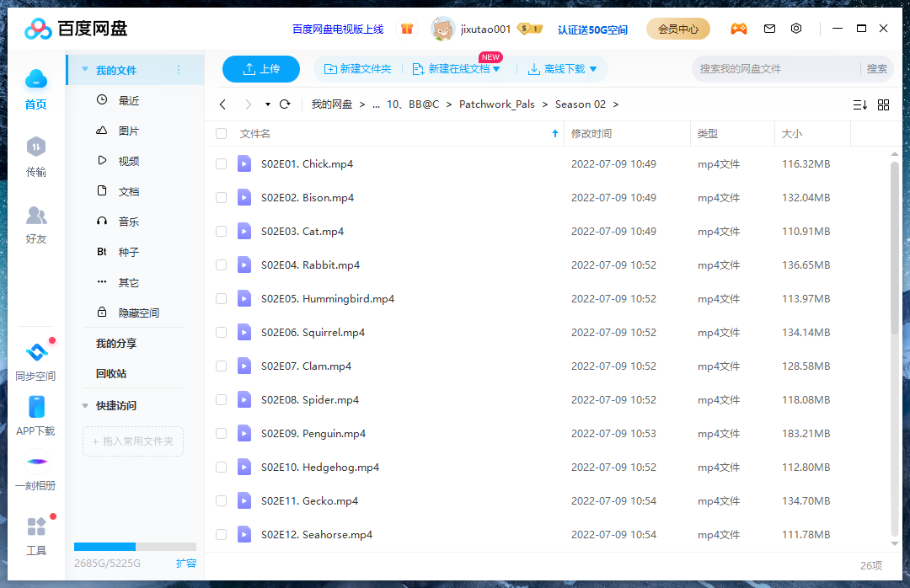Open the APP下载 phone icon
Screen dimensions: 910x588
point(36,407)
